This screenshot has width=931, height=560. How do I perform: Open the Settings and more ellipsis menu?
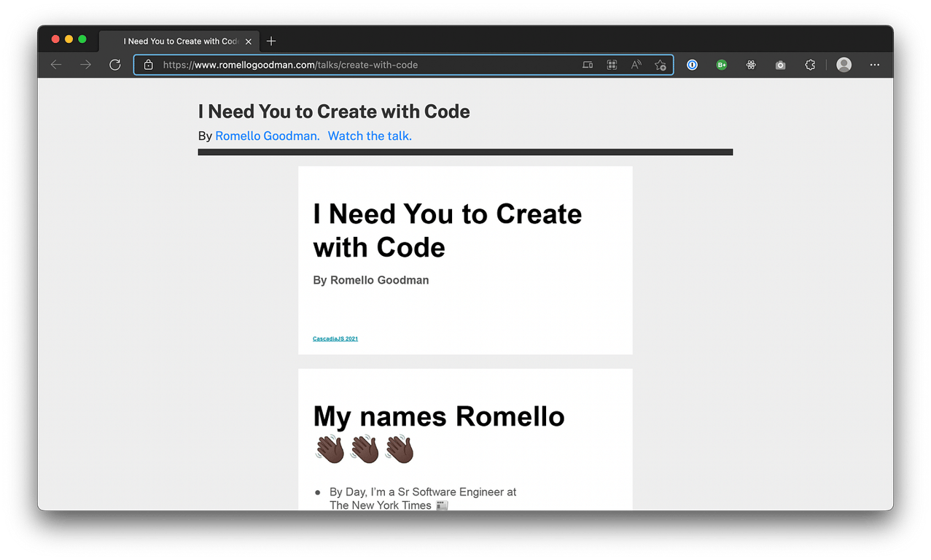pyautogui.click(x=875, y=65)
